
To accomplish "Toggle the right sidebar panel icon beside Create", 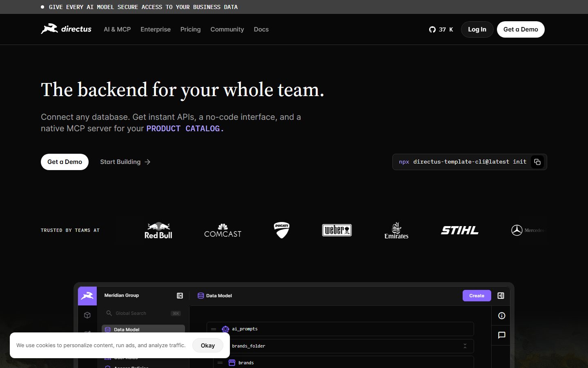I will (x=501, y=296).
